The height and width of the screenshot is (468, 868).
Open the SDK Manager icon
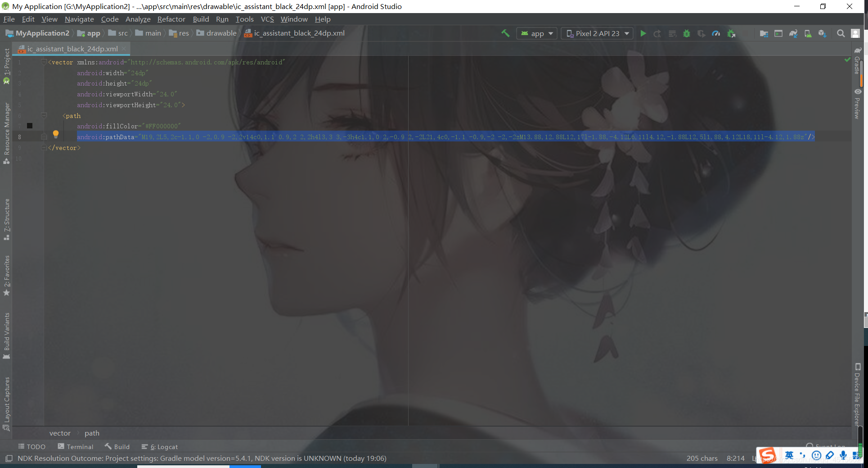coord(823,33)
